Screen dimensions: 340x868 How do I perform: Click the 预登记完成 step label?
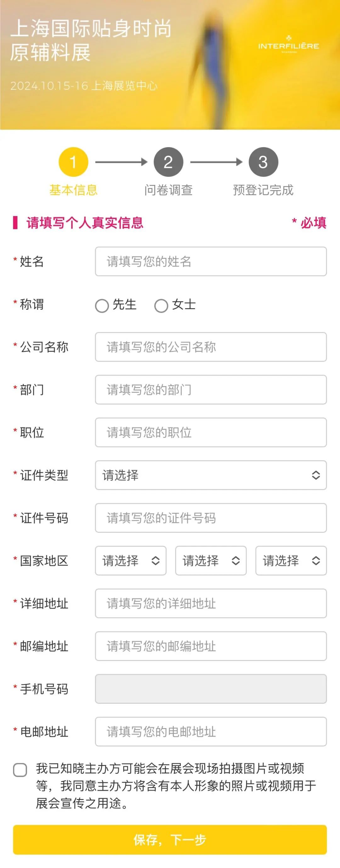coord(263,190)
